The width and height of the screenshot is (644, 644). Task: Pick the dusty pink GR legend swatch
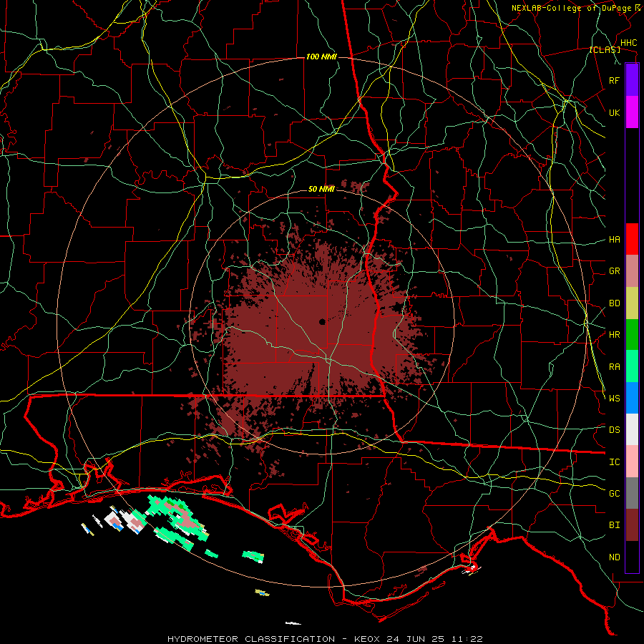pos(632,271)
